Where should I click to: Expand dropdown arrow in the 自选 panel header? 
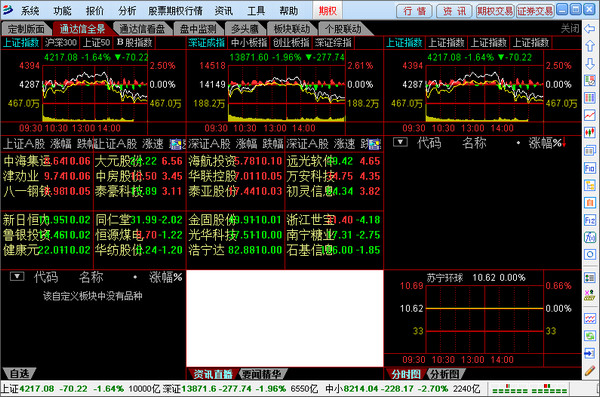coord(17,276)
